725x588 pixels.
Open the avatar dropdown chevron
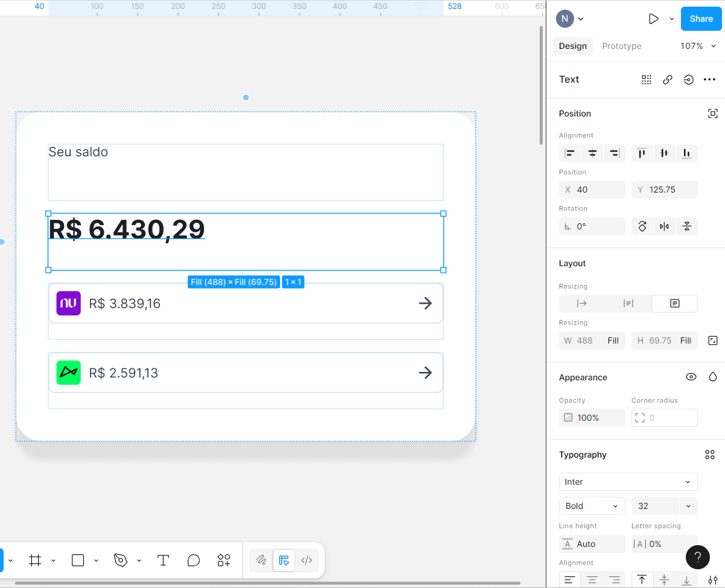[581, 19]
